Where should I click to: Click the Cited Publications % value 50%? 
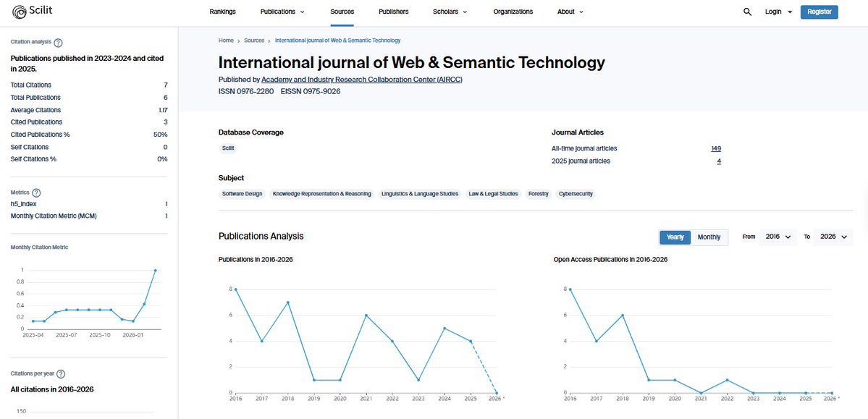click(x=161, y=135)
